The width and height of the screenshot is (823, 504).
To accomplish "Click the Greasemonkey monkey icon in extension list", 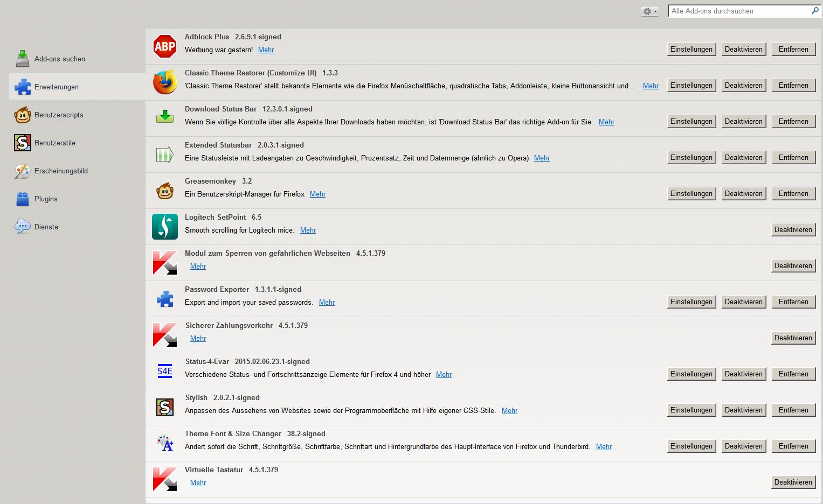I will click(165, 191).
